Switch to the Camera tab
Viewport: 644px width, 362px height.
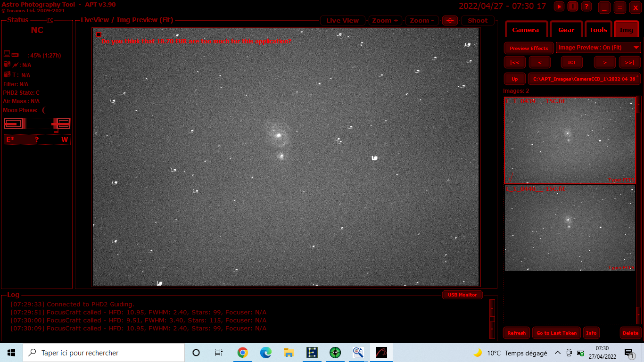tap(526, 30)
